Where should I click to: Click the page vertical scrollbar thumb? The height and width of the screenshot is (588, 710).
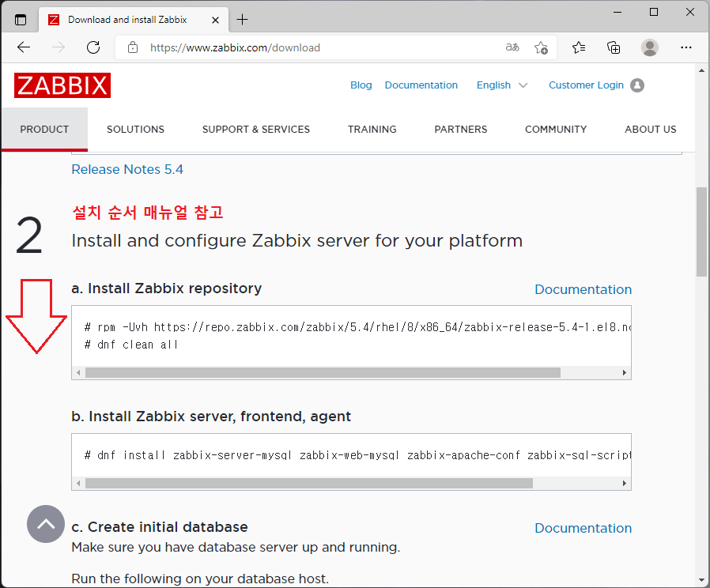(x=701, y=231)
